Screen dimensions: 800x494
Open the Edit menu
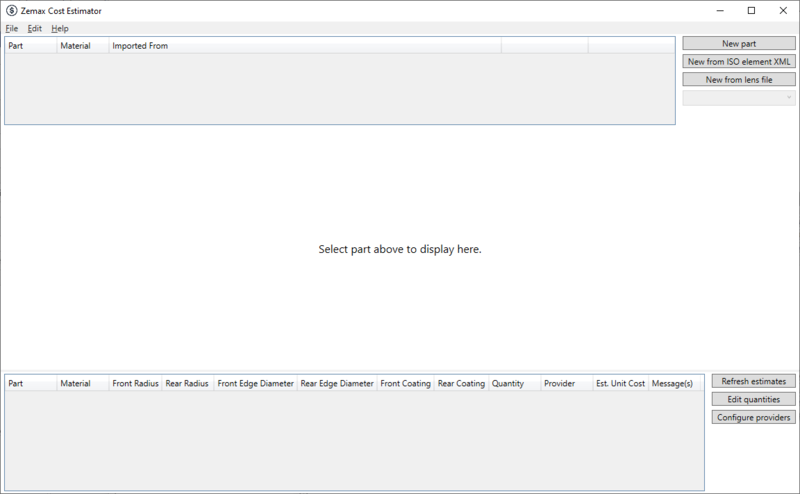34,29
